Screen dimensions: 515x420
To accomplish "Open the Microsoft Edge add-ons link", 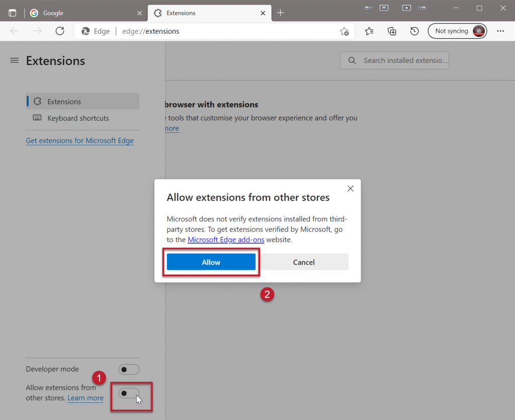I will 226,240.
